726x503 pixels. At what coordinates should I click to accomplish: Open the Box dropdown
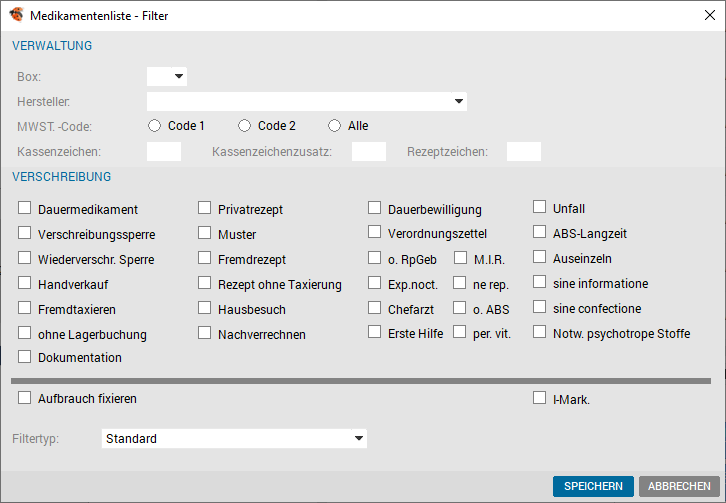click(179, 76)
